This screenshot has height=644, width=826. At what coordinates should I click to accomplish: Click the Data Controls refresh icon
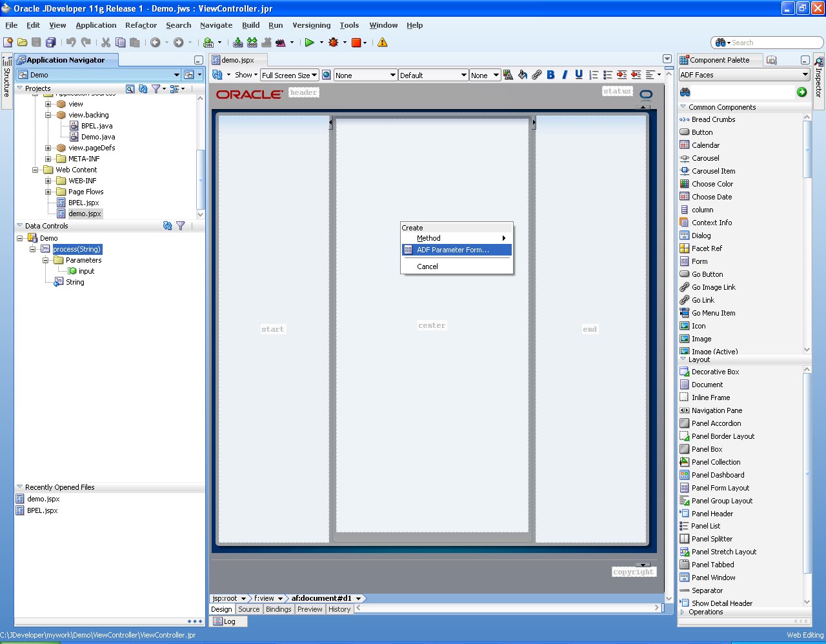[x=168, y=226]
